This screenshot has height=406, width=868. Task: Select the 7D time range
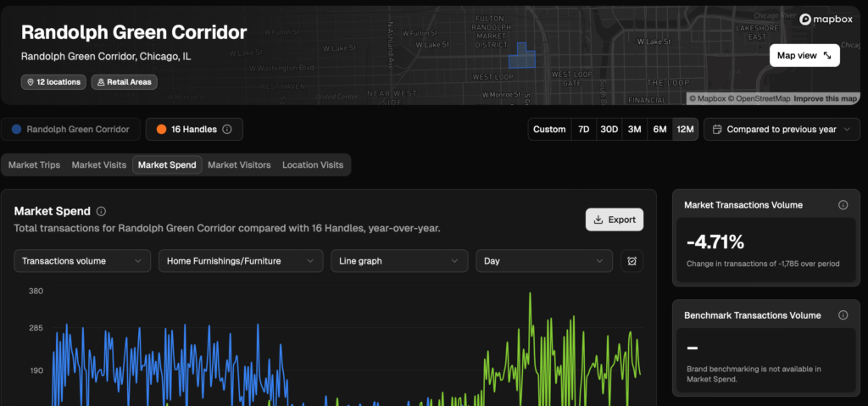(x=583, y=129)
